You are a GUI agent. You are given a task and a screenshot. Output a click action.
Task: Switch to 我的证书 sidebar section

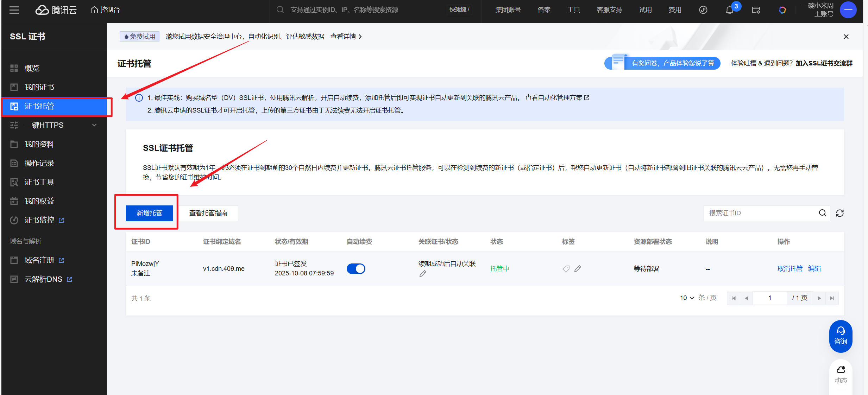coord(39,87)
